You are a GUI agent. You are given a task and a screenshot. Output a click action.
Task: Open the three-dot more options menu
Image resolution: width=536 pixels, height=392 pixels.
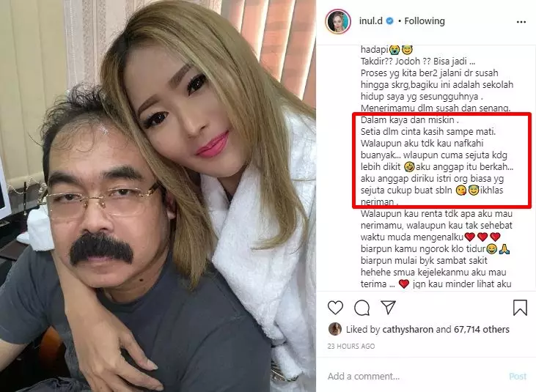point(521,22)
